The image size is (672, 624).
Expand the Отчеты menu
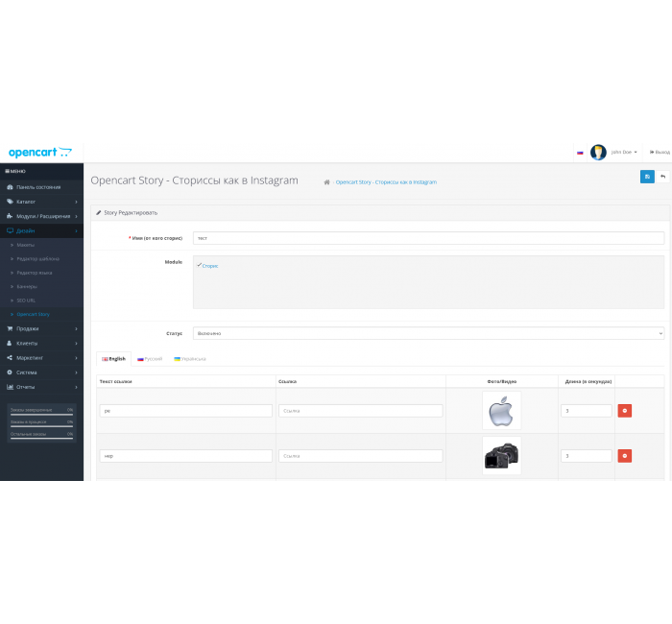[x=41, y=387]
